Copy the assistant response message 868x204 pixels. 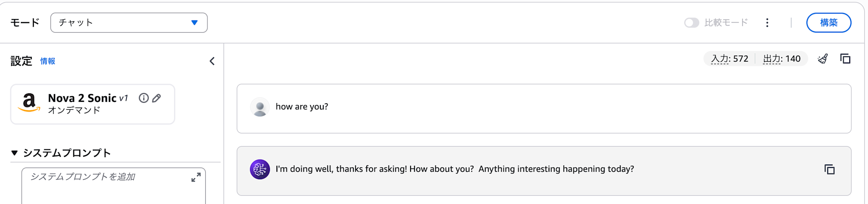(829, 169)
